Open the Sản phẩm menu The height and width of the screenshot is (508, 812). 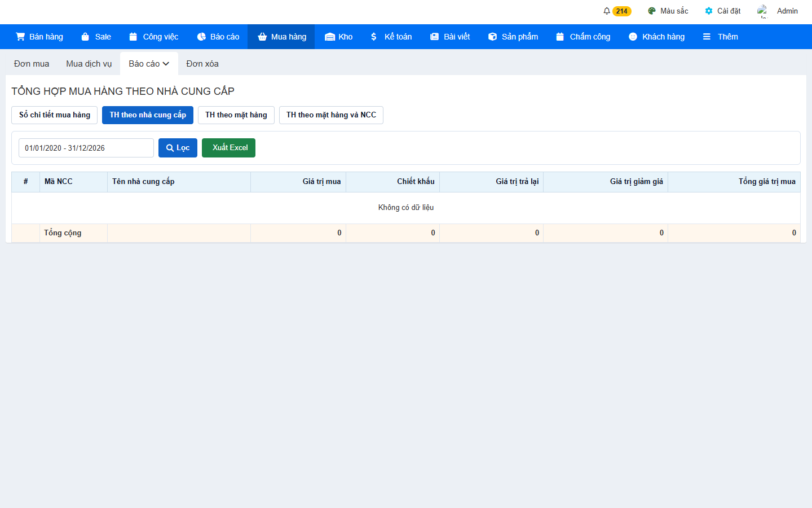coord(513,37)
